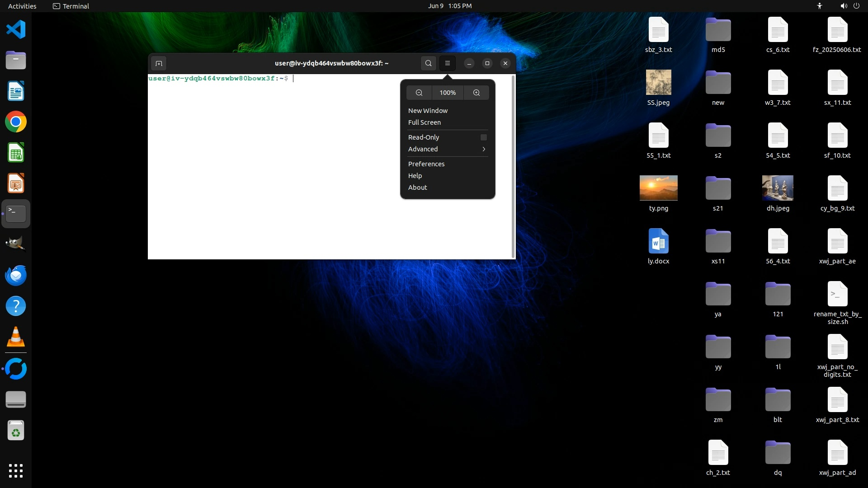Viewport: 868px width, 488px height.
Task: Open the system power menu in top bar
Action: click(856, 6)
